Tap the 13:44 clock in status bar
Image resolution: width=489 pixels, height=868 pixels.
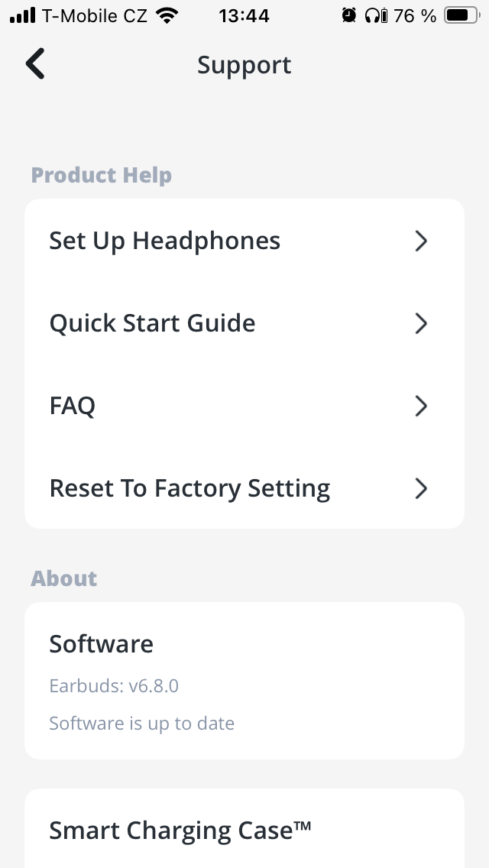(244, 15)
